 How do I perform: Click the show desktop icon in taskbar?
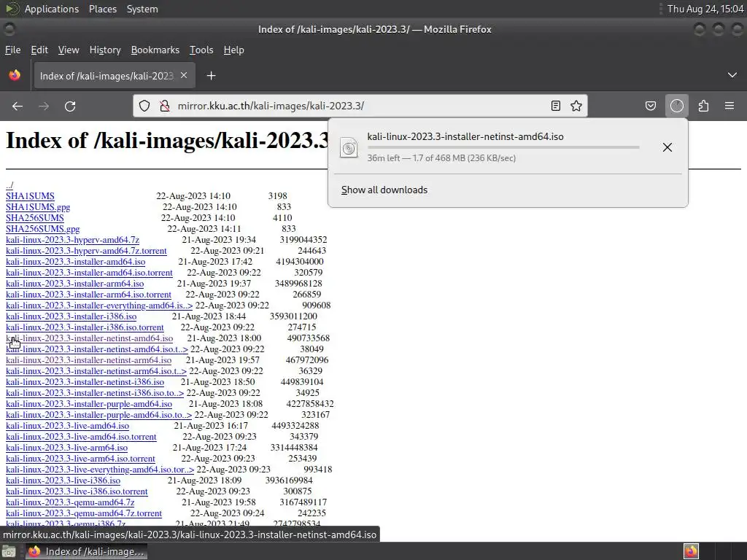pos(9,551)
